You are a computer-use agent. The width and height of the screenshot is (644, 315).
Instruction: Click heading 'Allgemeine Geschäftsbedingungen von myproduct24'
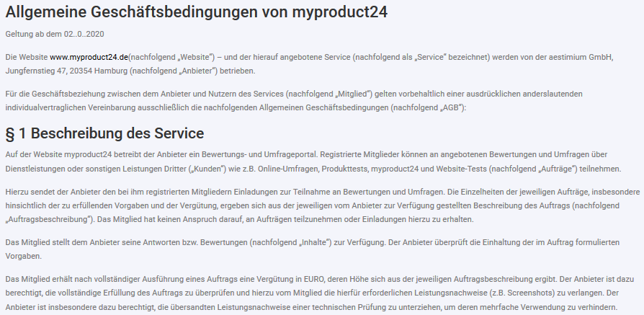[197, 12]
